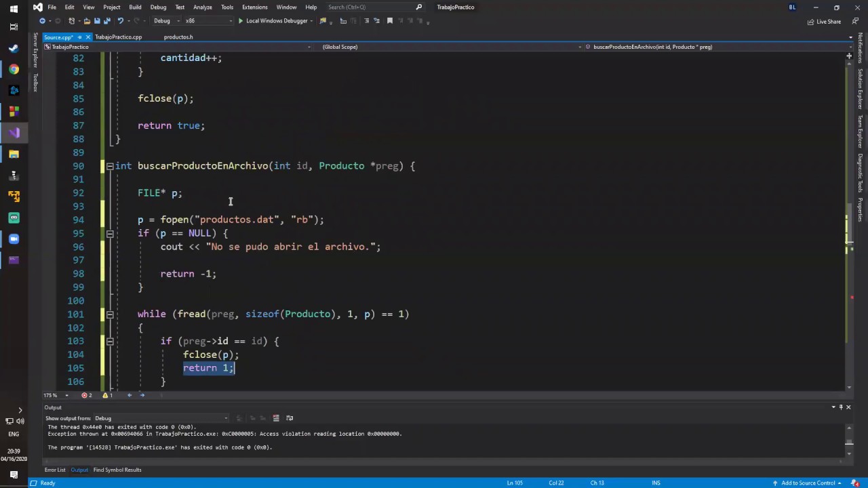Toggle word wrap icon in Output panel
The image size is (868, 488).
pos(290,418)
